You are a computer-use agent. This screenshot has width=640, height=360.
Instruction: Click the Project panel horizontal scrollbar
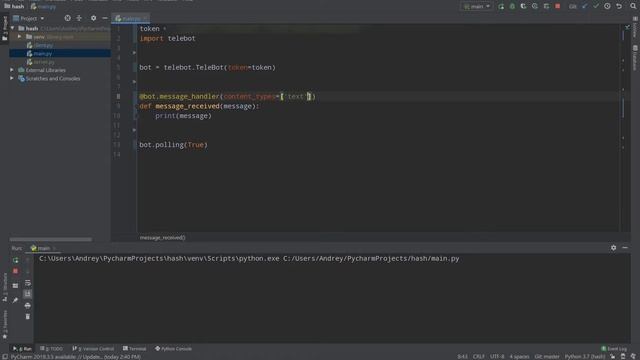(51, 240)
